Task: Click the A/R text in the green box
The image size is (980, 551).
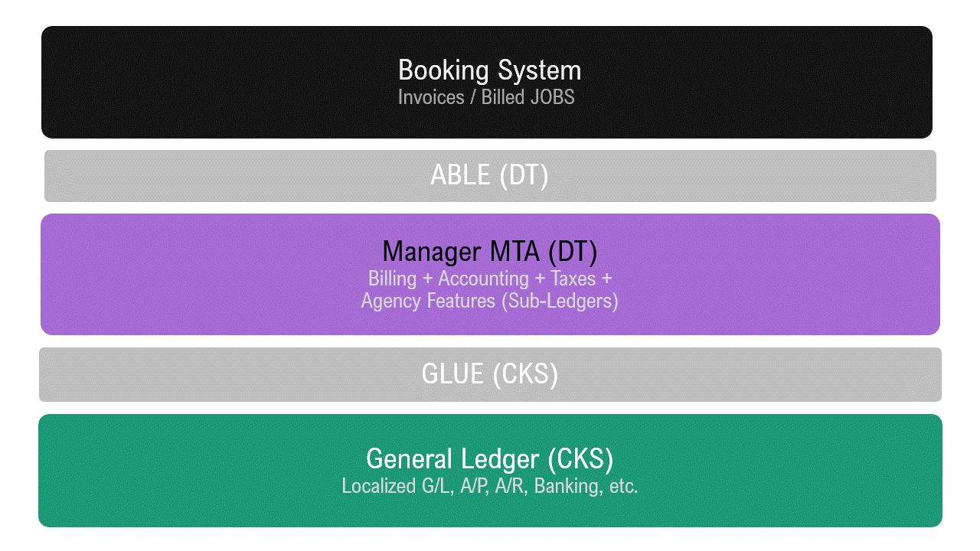Action: pyautogui.click(x=512, y=486)
